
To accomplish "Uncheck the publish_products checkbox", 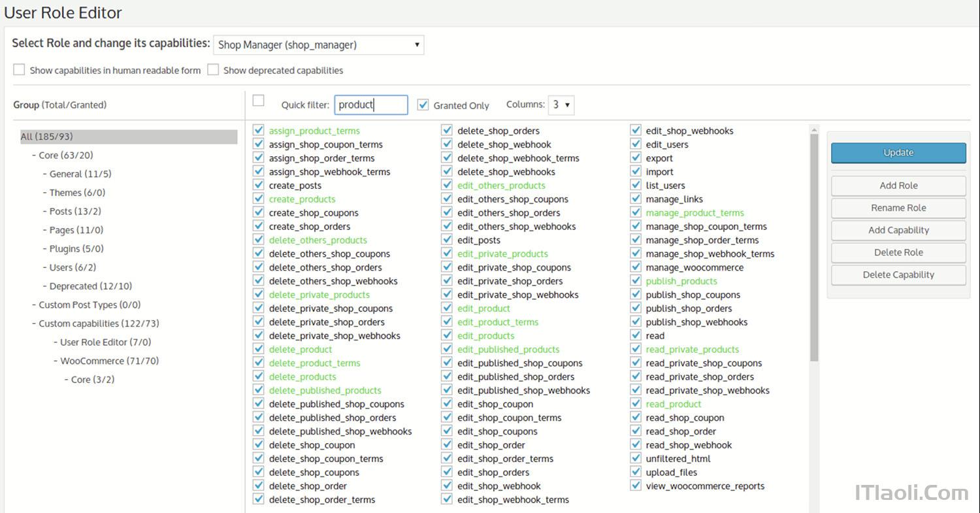I will click(x=636, y=281).
